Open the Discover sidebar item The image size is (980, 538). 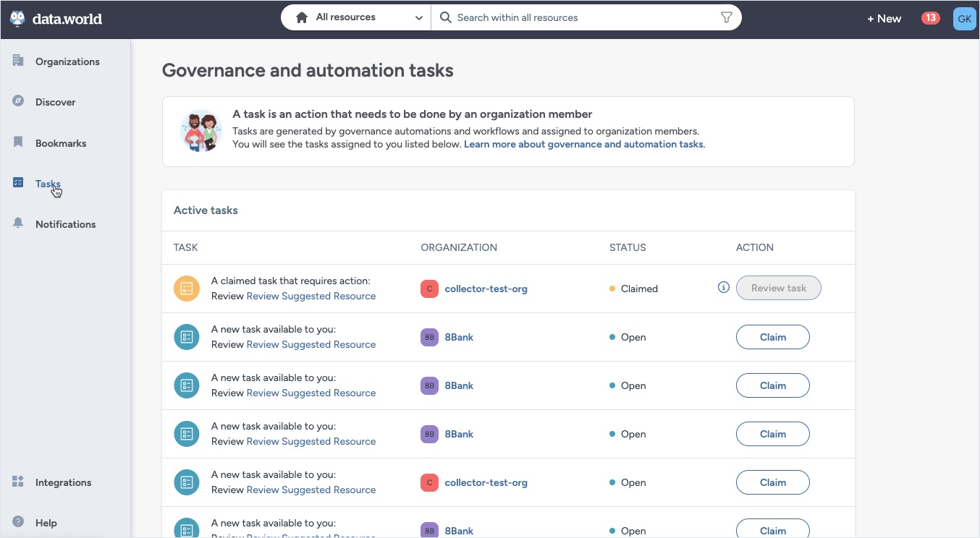tap(55, 102)
